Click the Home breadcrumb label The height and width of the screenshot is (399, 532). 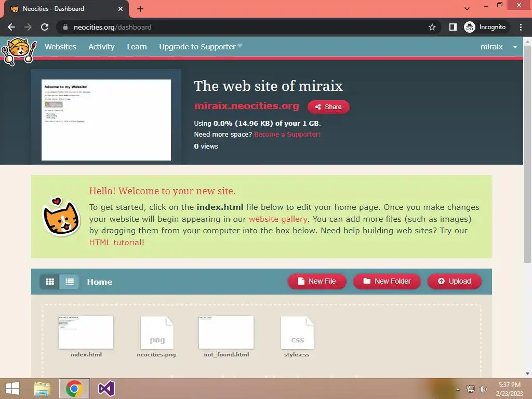[99, 282]
